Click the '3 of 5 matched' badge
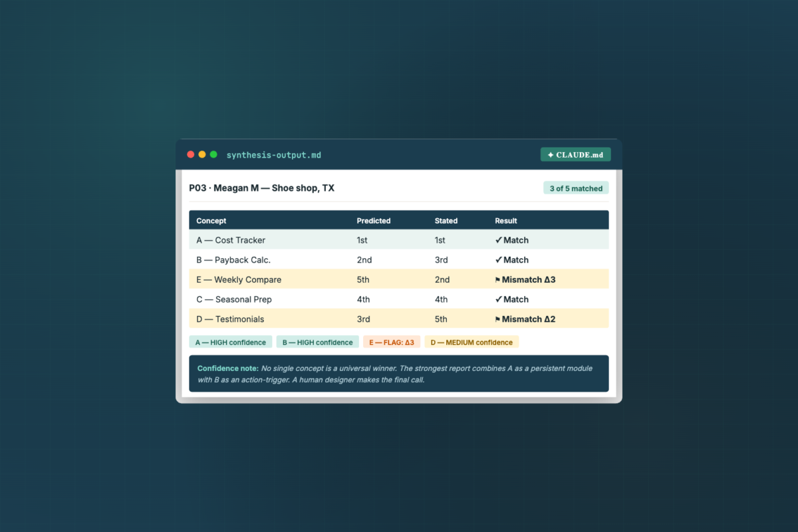Viewport: 798px width, 532px height. 576,188
